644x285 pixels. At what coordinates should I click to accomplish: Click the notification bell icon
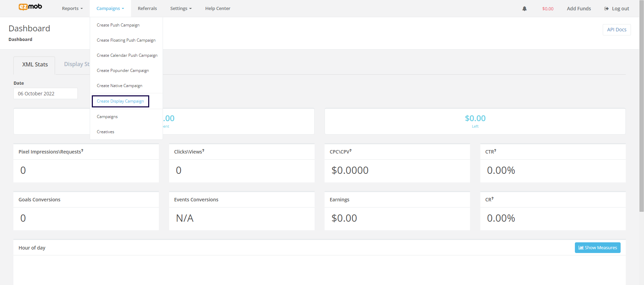pos(524,9)
